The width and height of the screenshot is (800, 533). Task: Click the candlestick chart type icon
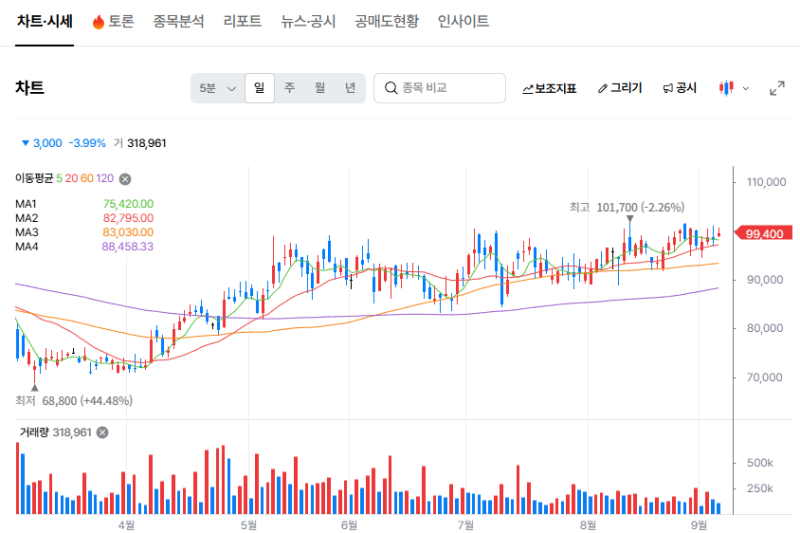[x=726, y=88]
